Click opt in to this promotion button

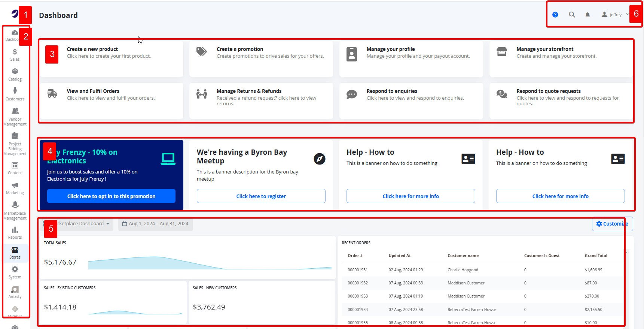(x=111, y=196)
